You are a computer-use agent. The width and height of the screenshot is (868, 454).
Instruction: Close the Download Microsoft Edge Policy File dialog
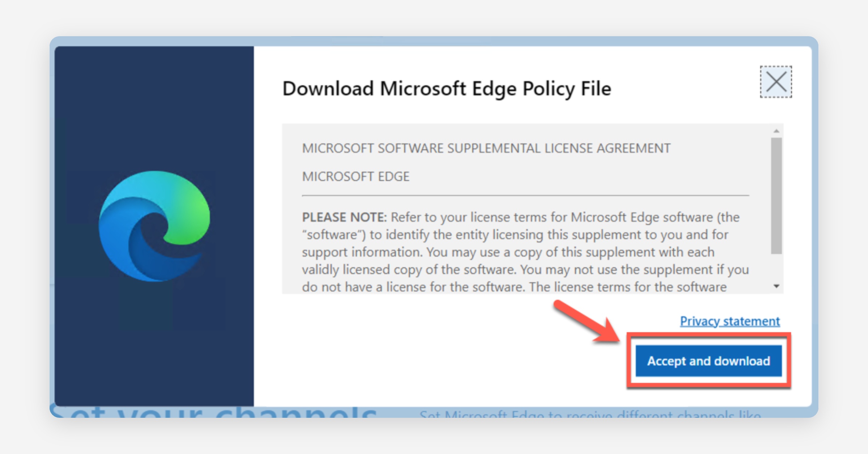pyautogui.click(x=776, y=82)
